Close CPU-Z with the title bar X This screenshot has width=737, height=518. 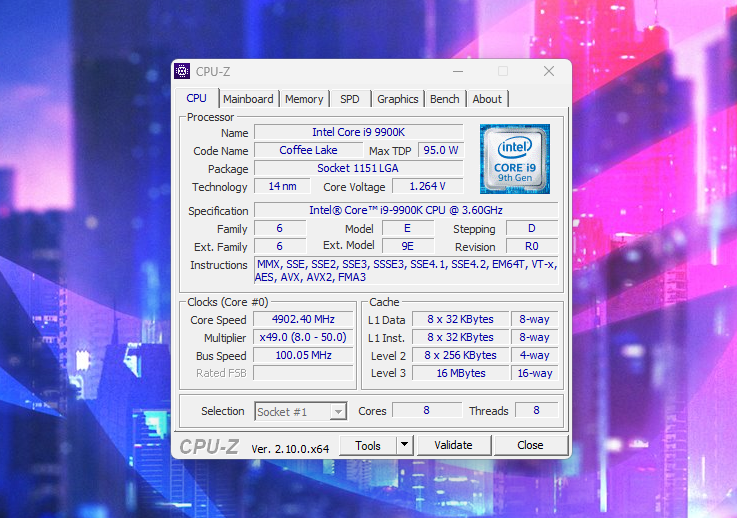(549, 71)
